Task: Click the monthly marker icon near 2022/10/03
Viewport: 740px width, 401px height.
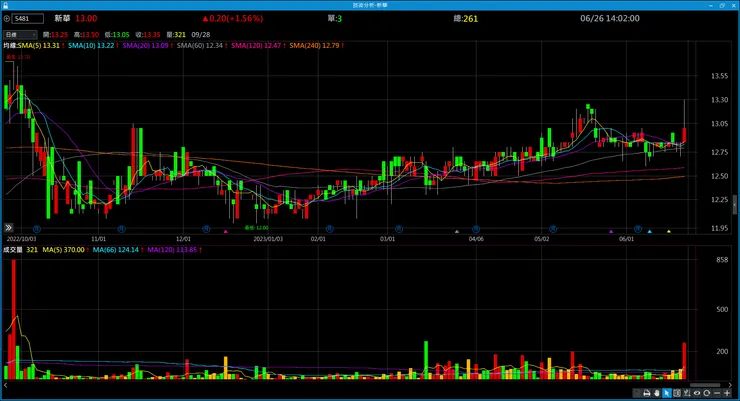Action: (x=37, y=229)
